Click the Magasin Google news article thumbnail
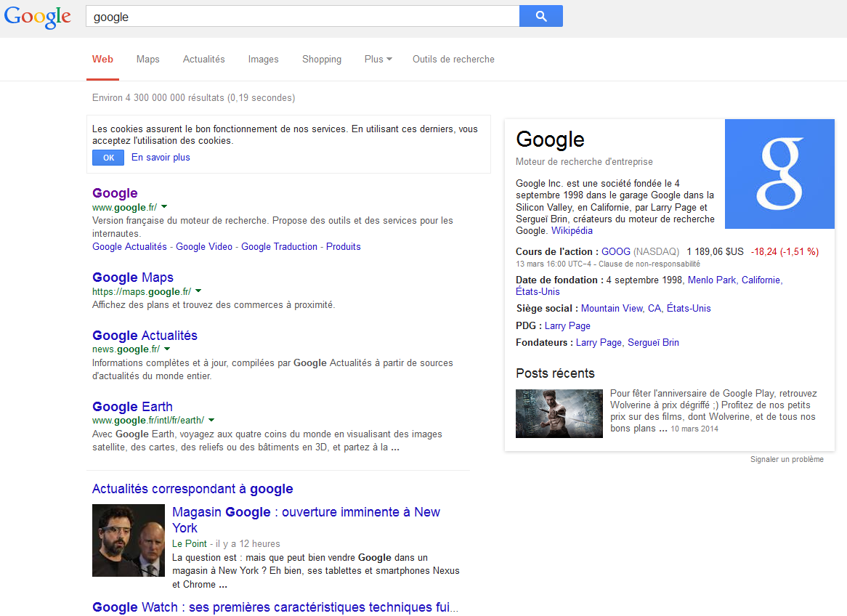The height and width of the screenshot is (616, 847). pos(129,540)
